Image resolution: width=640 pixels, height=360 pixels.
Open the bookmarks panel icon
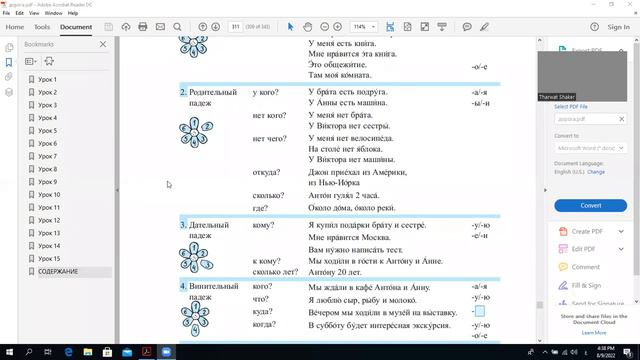point(9,62)
